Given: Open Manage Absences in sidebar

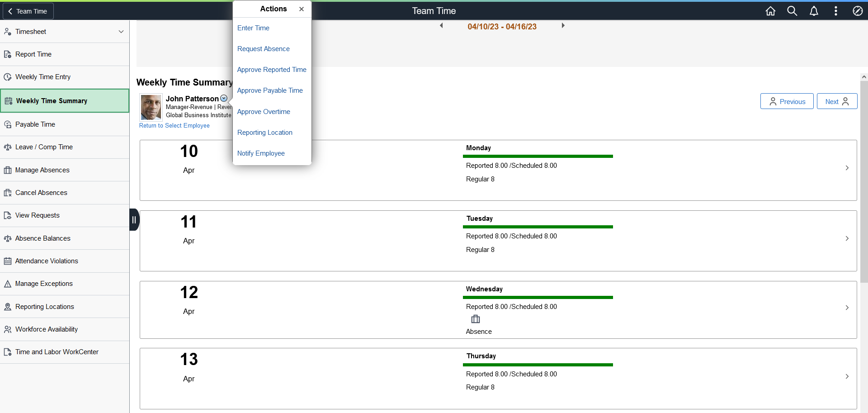Looking at the screenshot, I should pyautogui.click(x=65, y=170).
